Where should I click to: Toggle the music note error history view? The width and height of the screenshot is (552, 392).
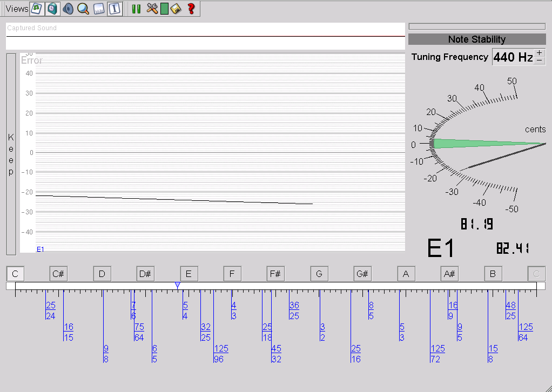click(x=36, y=9)
